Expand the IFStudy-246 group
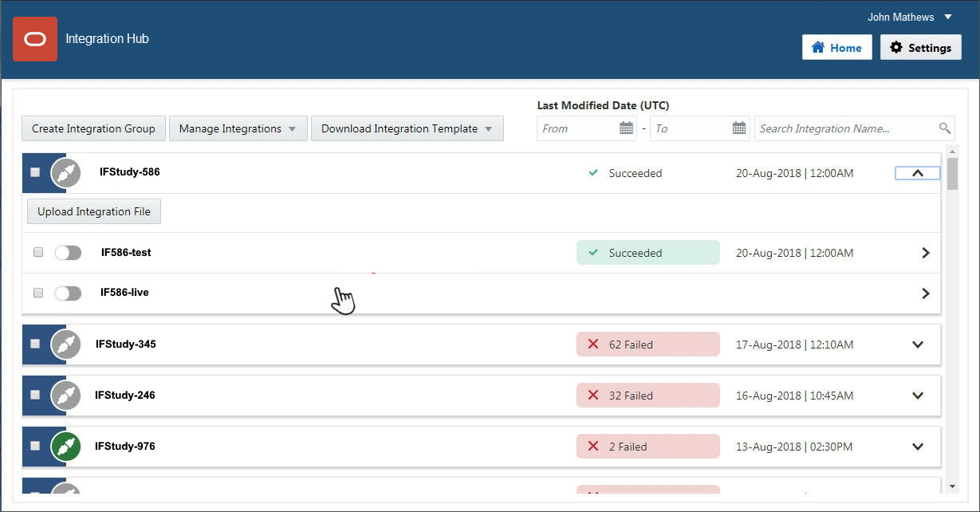The image size is (980, 512). tap(918, 396)
